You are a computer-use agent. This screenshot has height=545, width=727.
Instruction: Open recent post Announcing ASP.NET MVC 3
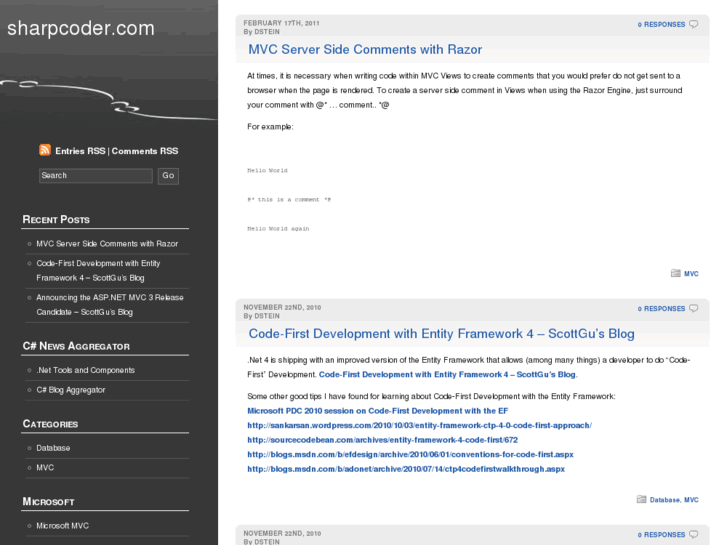point(109,304)
